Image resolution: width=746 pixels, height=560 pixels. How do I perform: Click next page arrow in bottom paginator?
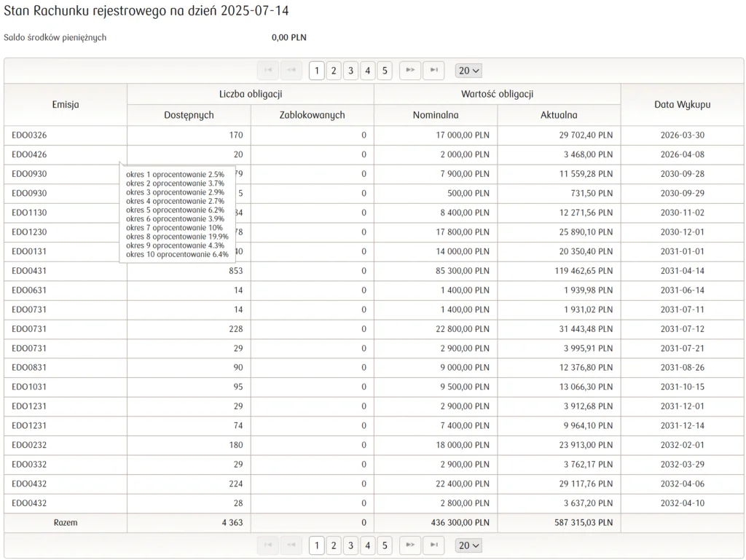coord(410,545)
